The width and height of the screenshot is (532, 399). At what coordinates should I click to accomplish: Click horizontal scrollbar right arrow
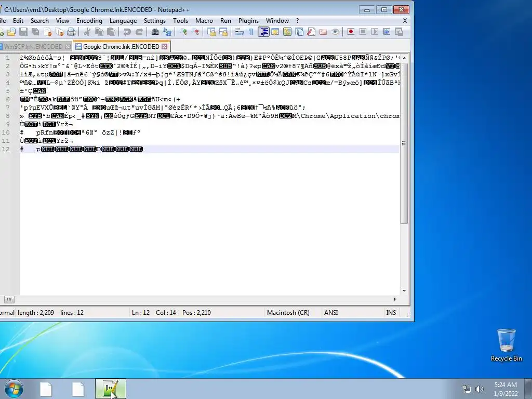point(395,299)
